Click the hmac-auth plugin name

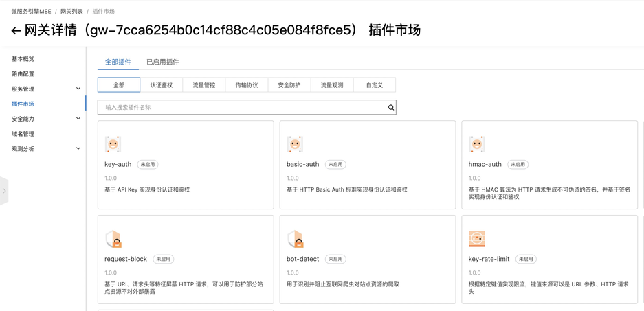[x=485, y=165]
